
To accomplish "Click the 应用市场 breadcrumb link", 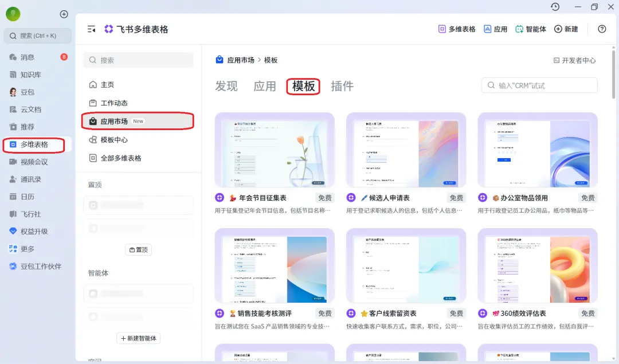I will [x=241, y=60].
